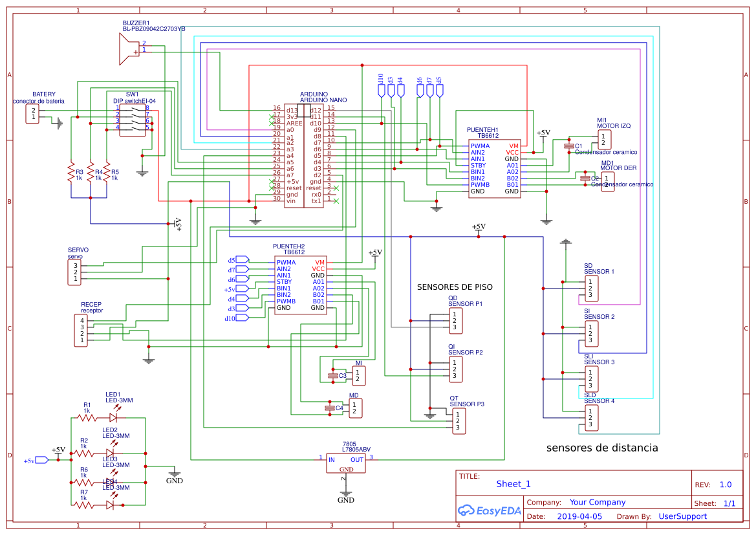Toggle switch 1 on the SW1 DIP switch
The height and width of the screenshot is (535, 756).
click(x=135, y=110)
